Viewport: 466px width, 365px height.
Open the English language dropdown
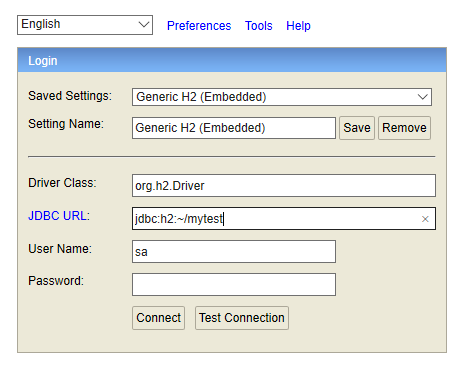coord(85,25)
